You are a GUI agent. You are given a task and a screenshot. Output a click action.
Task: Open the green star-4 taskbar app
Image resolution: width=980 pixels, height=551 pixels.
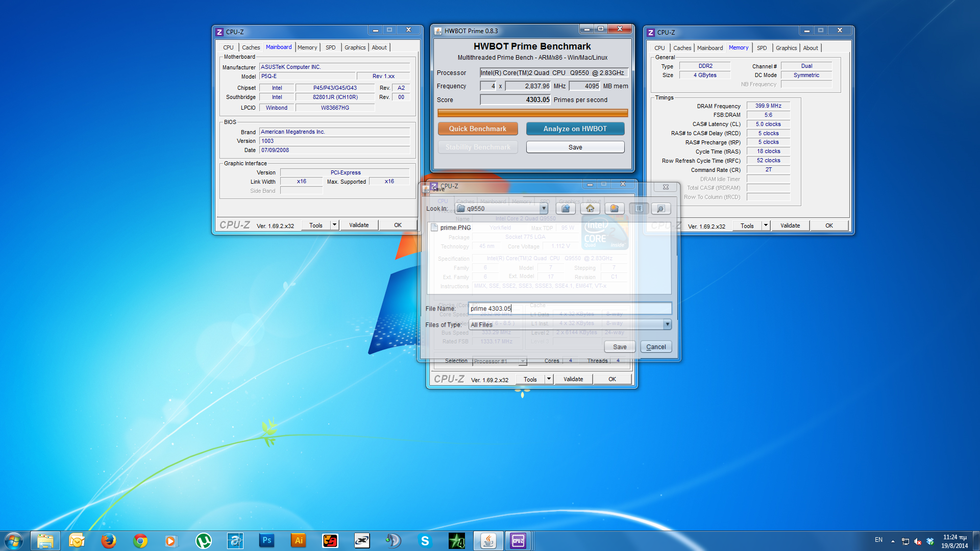coord(457,541)
